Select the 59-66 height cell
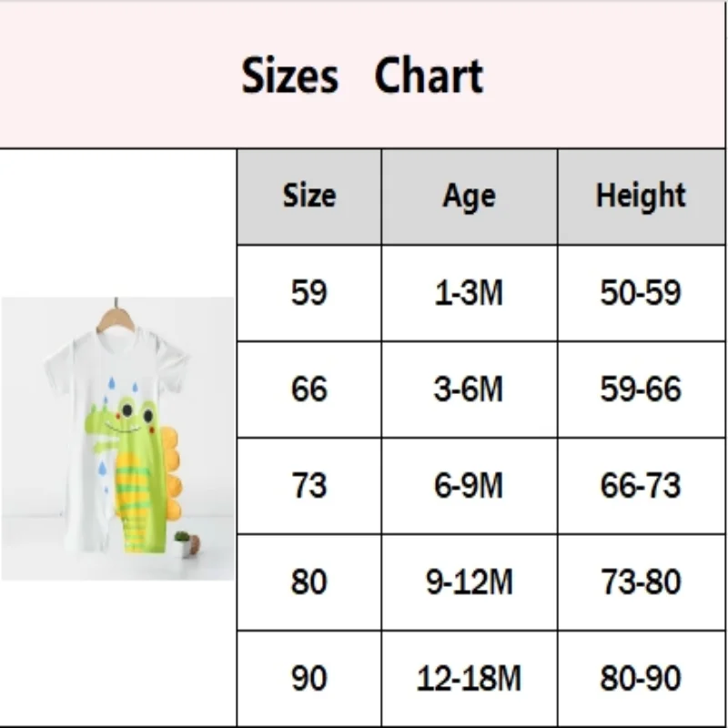The height and width of the screenshot is (728, 728). click(641, 389)
